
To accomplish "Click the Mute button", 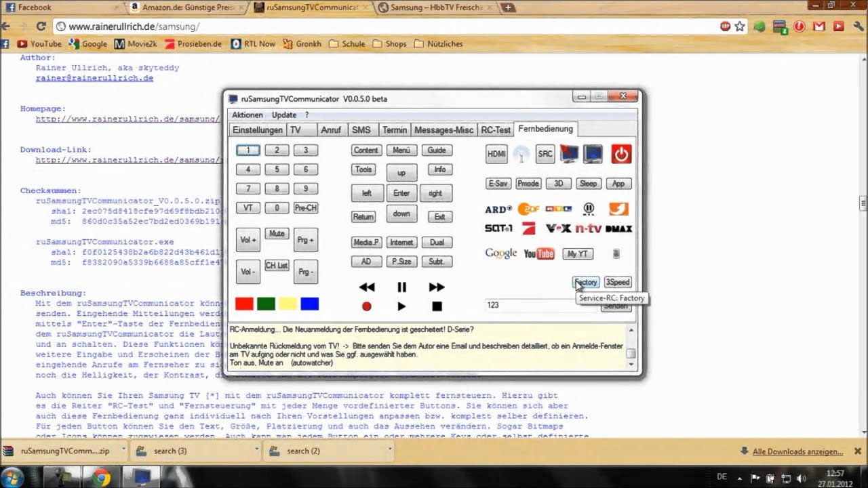I will [277, 234].
